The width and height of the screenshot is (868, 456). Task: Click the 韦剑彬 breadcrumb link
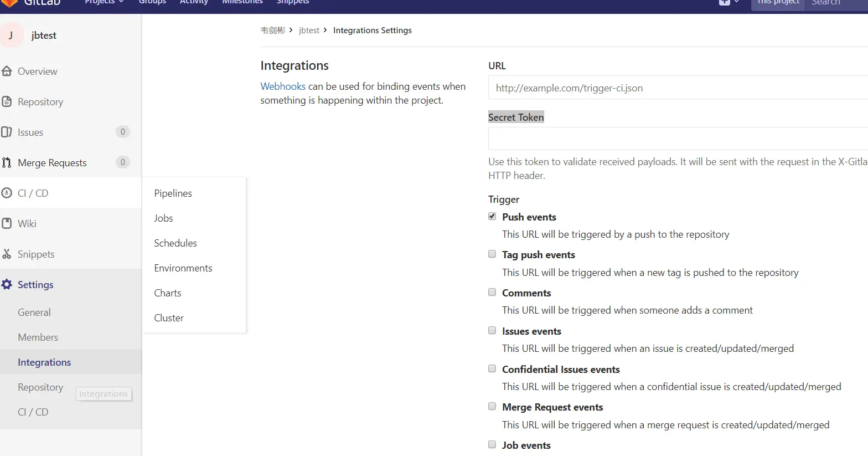pyautogui.click(x=273, y=30)
